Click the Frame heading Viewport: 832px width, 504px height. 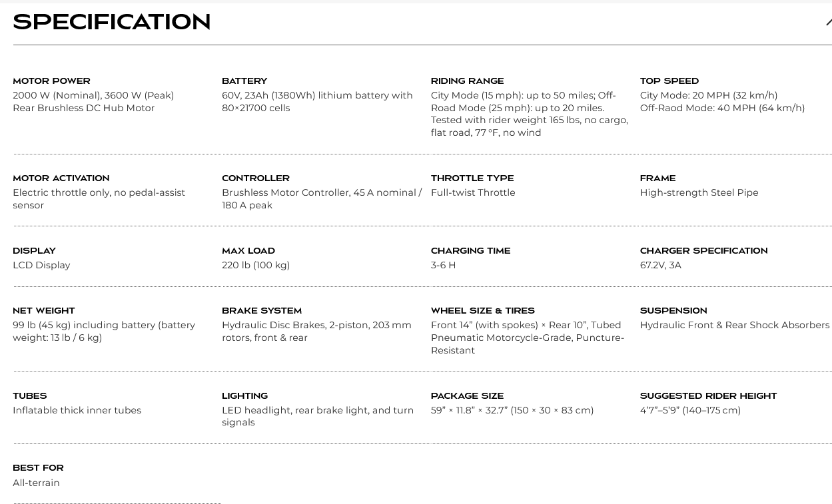point(657,178)
